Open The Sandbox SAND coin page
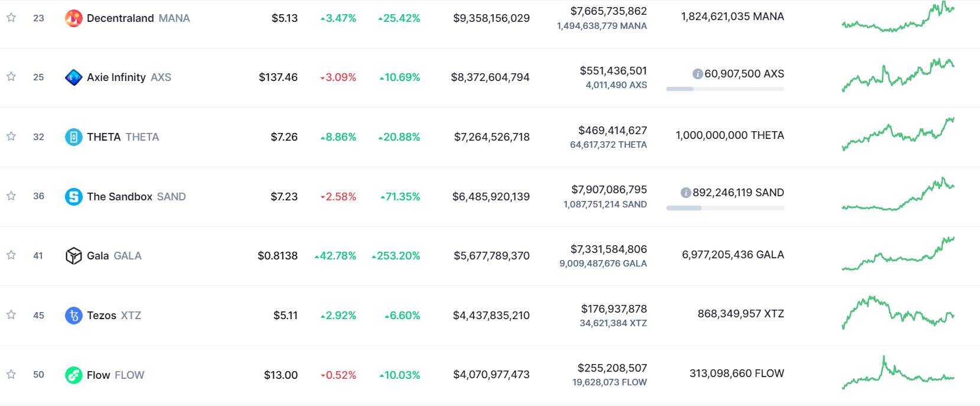The height and width of the screenshot is (406, 980). [136, 197]
